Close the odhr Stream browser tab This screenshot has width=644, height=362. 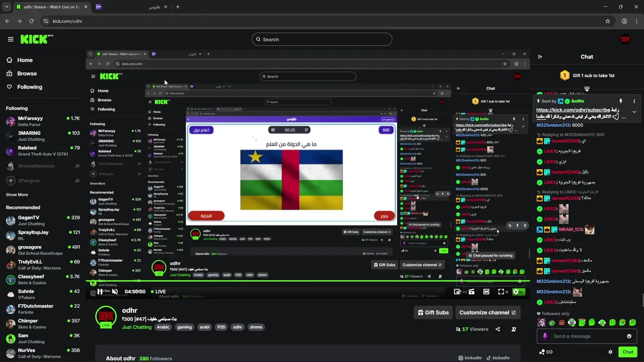pos(86,7)
